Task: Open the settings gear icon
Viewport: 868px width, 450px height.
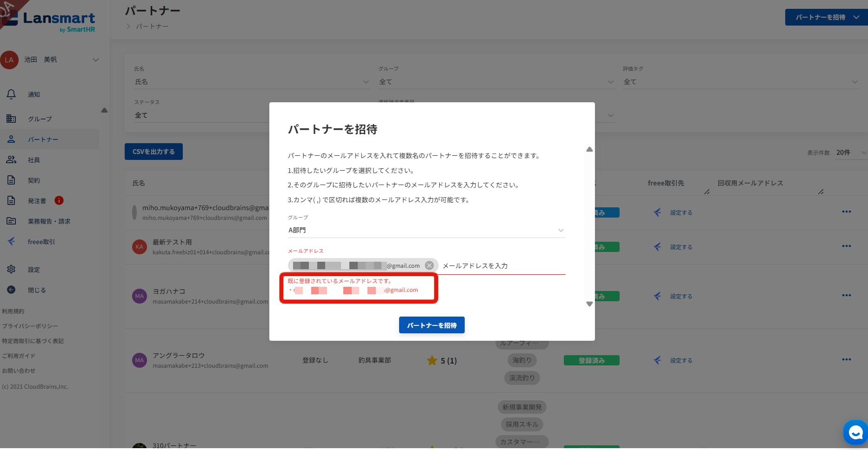Action: pos(11,269)
